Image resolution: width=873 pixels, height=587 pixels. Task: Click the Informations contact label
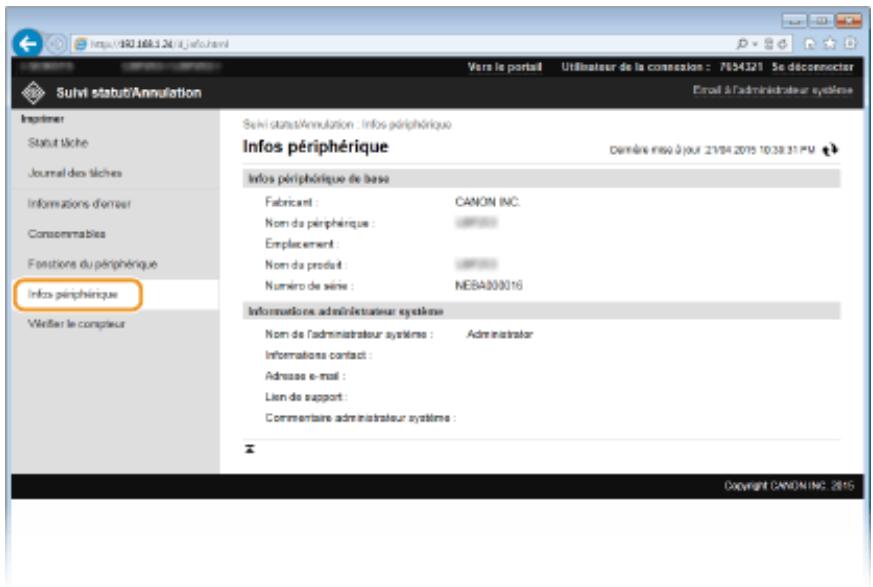click(x=318, y=355)
